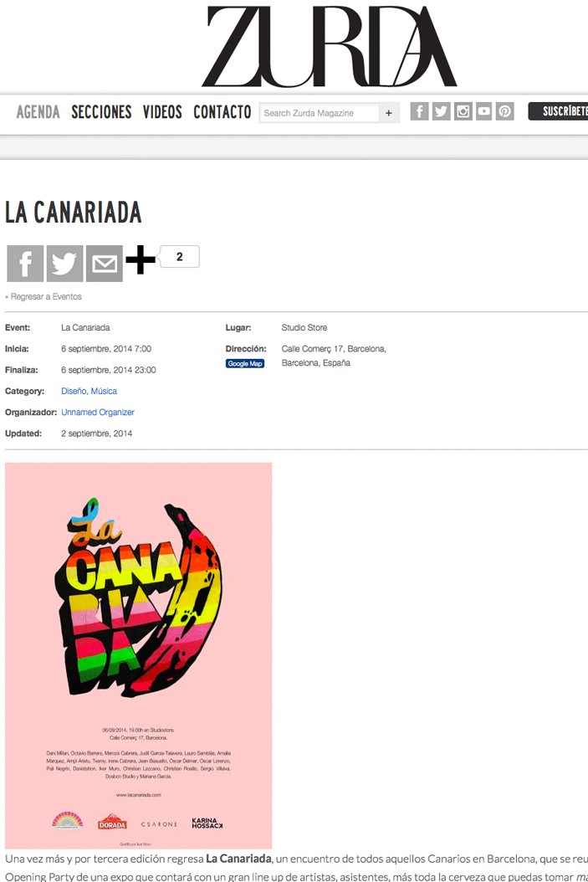588x882 pixels.
Task: Open Zurda's Pinterest profile icon
Action: (505, 111)
